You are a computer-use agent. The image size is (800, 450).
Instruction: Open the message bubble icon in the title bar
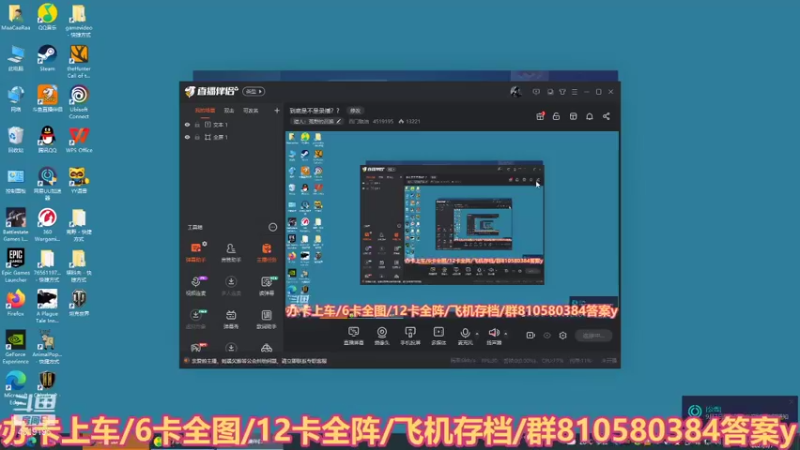[x=536, y=92]
